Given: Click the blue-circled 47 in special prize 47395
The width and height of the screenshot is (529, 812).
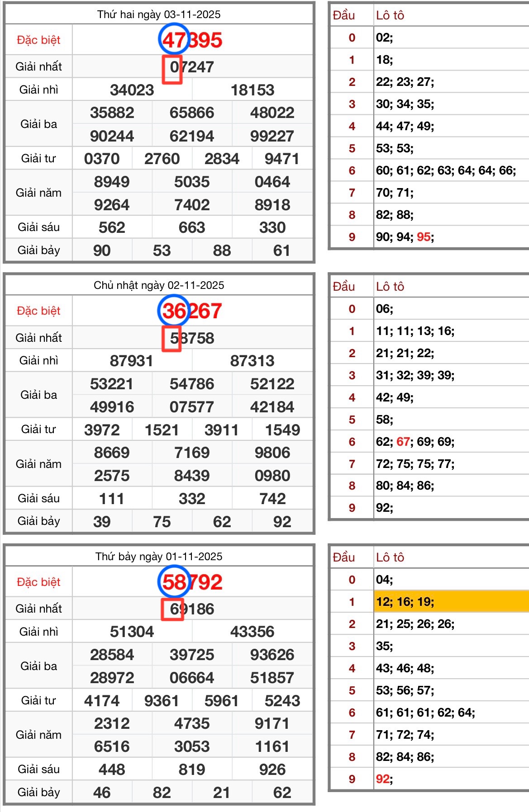Looking at the screenshot, I should 174,40.
